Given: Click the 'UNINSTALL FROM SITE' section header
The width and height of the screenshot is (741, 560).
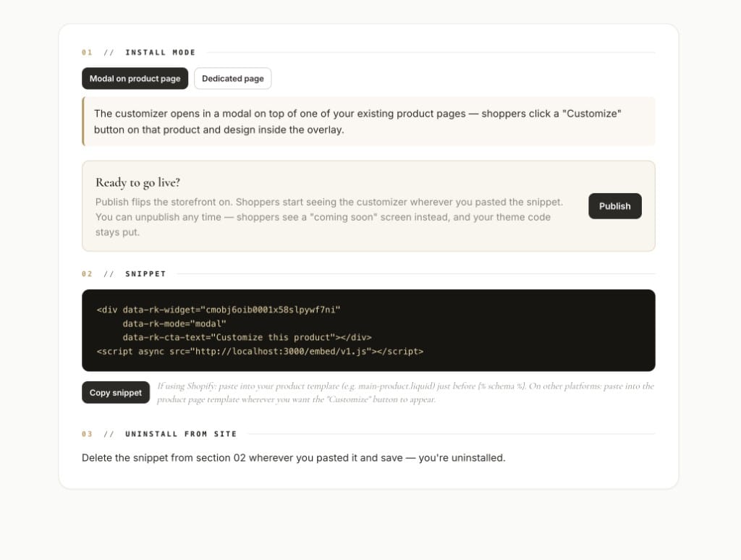Looking at the screenshot, I should [x=181, y=434].
